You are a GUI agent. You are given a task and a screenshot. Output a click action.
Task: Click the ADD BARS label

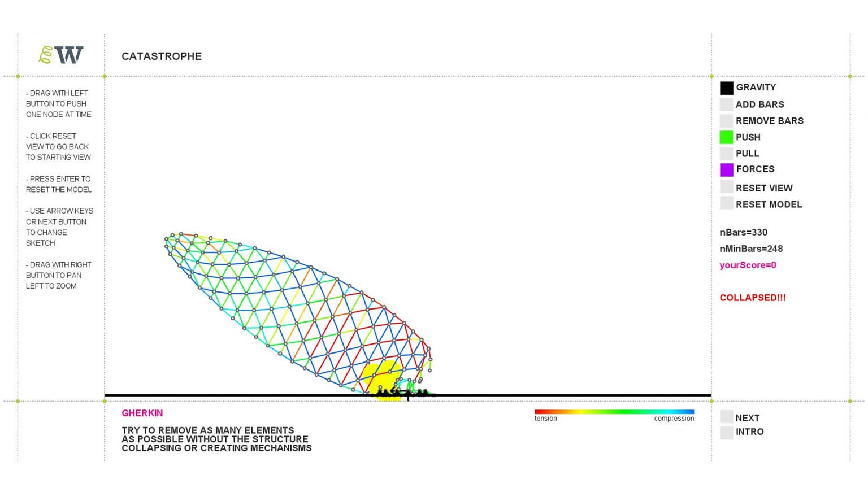coord(759,104)
